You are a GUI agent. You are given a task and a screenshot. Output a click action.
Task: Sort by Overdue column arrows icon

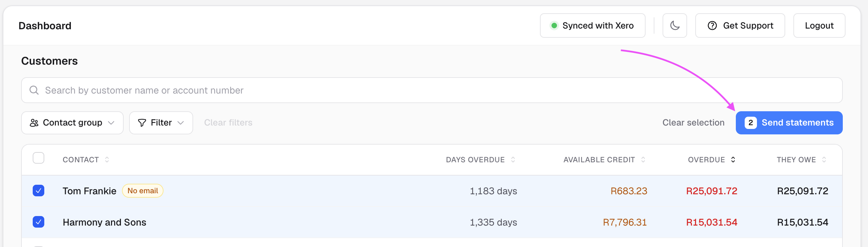733,160
